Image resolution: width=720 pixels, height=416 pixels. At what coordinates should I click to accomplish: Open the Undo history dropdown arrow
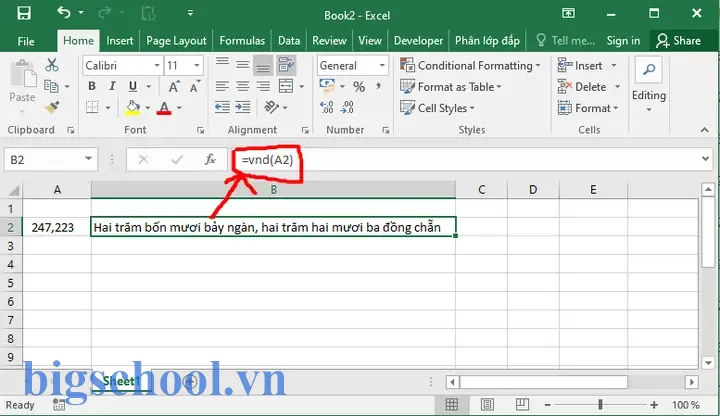81,12
